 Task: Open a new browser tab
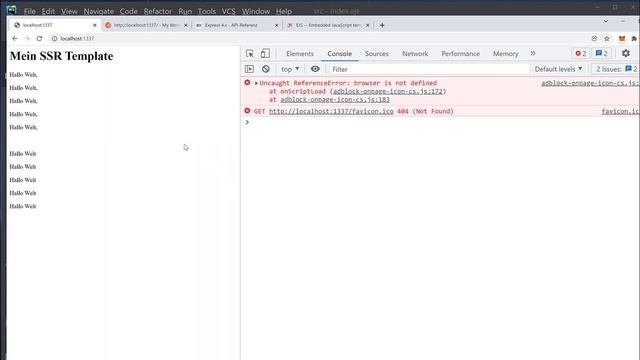point(382,25)
